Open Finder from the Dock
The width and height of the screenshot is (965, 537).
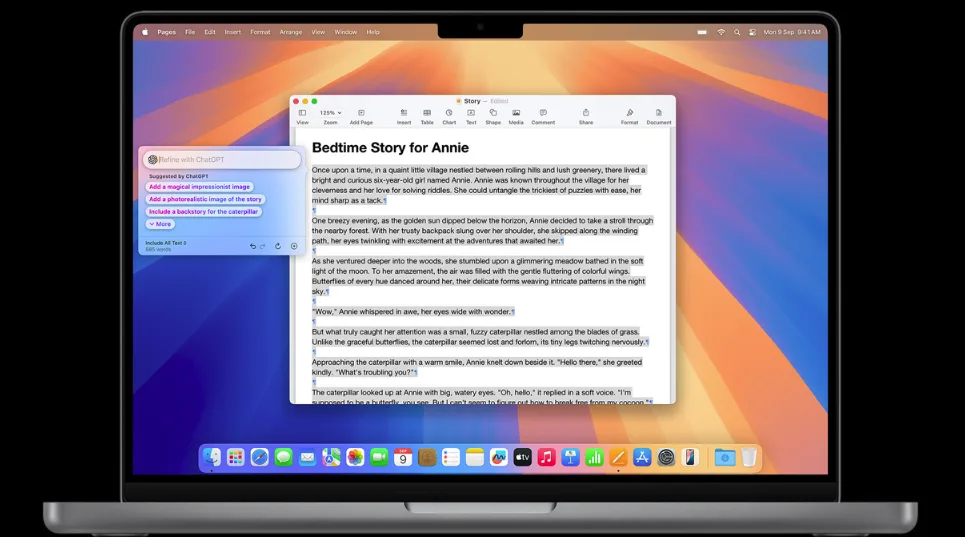[212, 457]
